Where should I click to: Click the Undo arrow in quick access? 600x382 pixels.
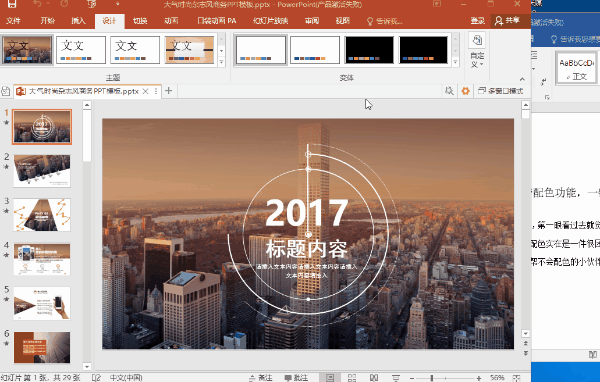[x=37, y=4]
